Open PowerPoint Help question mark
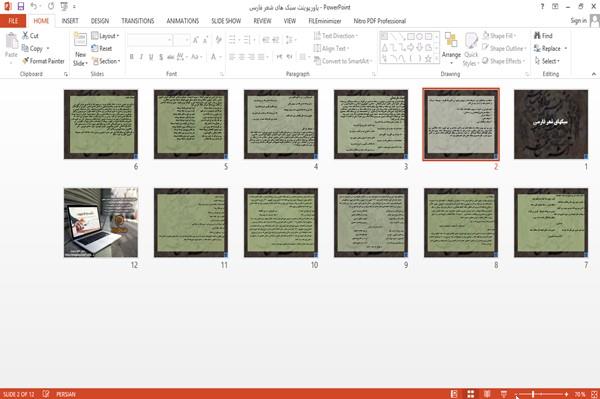 (x=542, y=7)
